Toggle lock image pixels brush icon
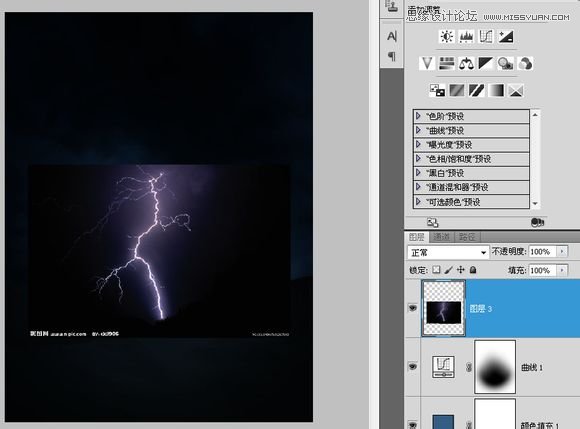Viewport: 580px width, 429px height. [448, 270]
